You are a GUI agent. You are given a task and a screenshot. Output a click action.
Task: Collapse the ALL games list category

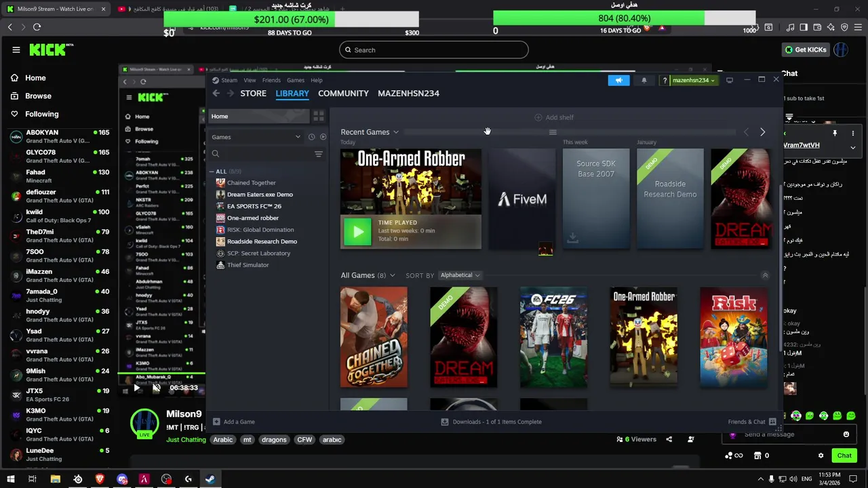[212, 171]
